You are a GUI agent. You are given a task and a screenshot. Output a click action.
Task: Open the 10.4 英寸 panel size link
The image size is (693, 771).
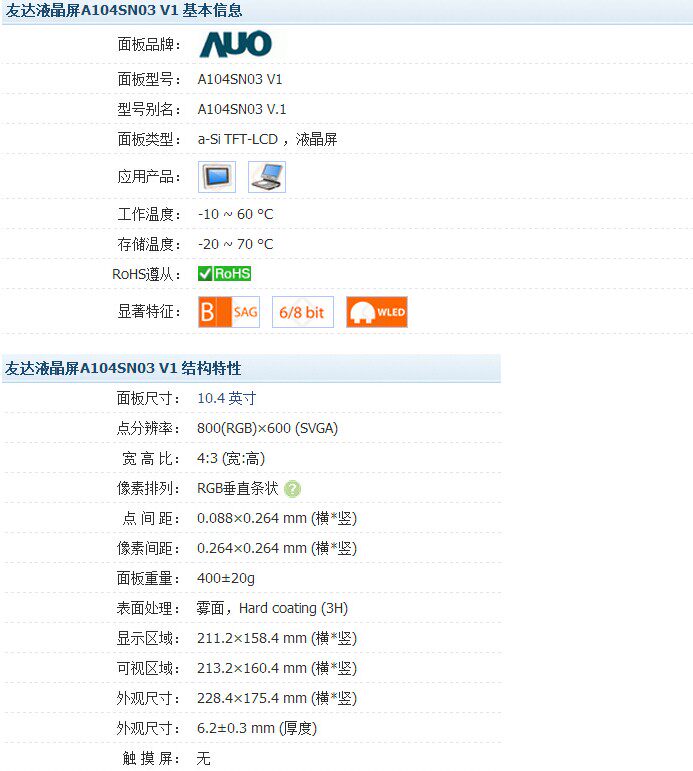click(227, 398)
